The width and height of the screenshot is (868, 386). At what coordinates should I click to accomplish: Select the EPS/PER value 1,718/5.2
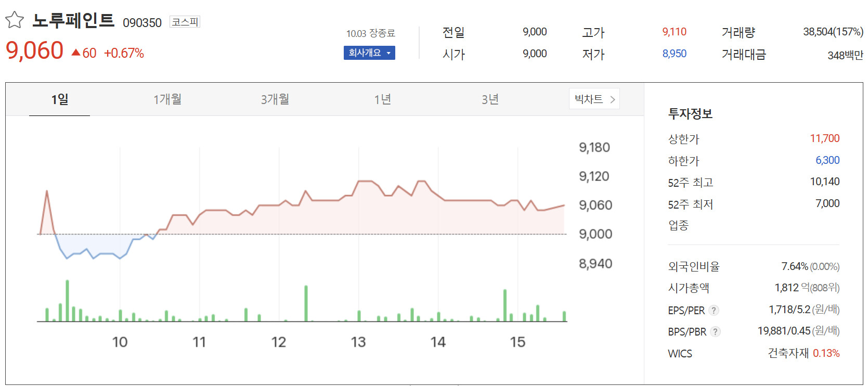(x=789, y=310)
